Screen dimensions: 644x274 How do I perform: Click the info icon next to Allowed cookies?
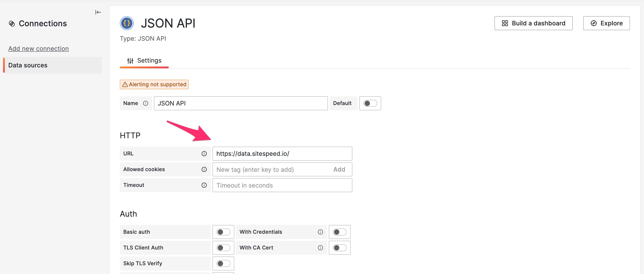204,169
